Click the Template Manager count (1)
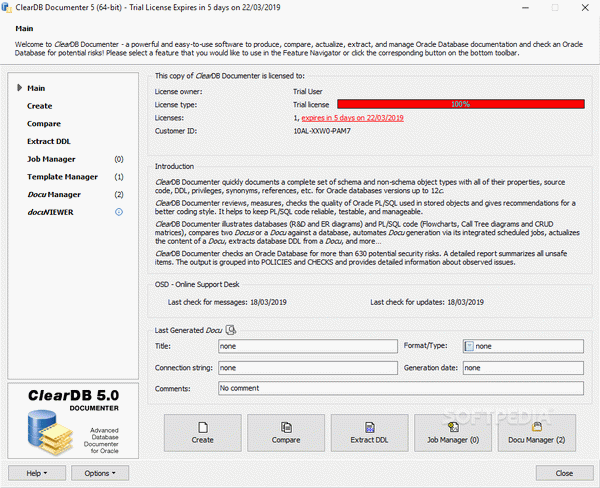This screenshot has width=600, height=488. (x=119, y=177)
